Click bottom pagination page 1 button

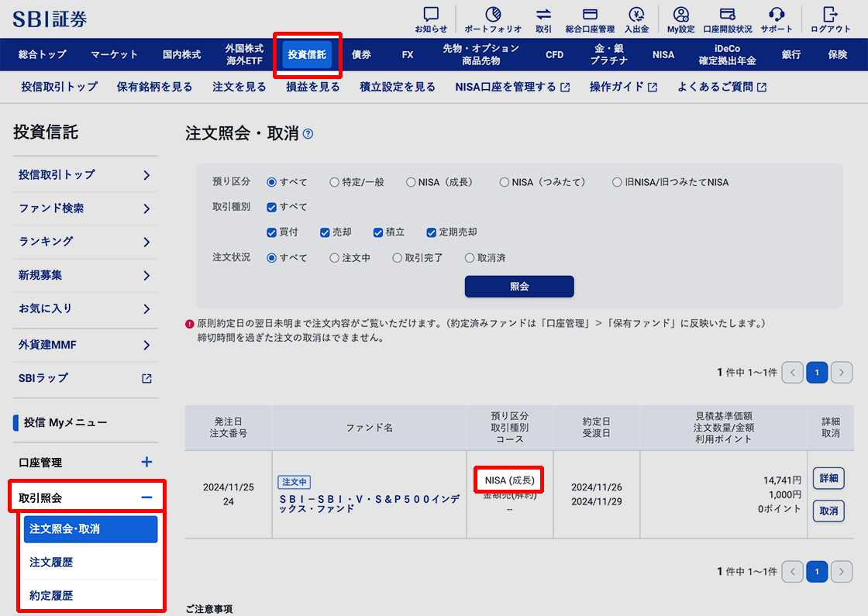(817, 572)
